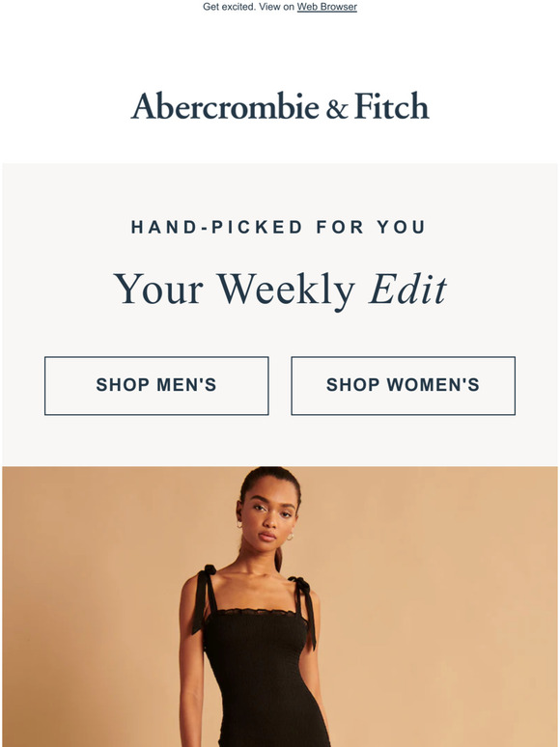The height and width of the screenshot is (747, 560).
Task: Click the Shop Men's button
Action: pos(156,385)
